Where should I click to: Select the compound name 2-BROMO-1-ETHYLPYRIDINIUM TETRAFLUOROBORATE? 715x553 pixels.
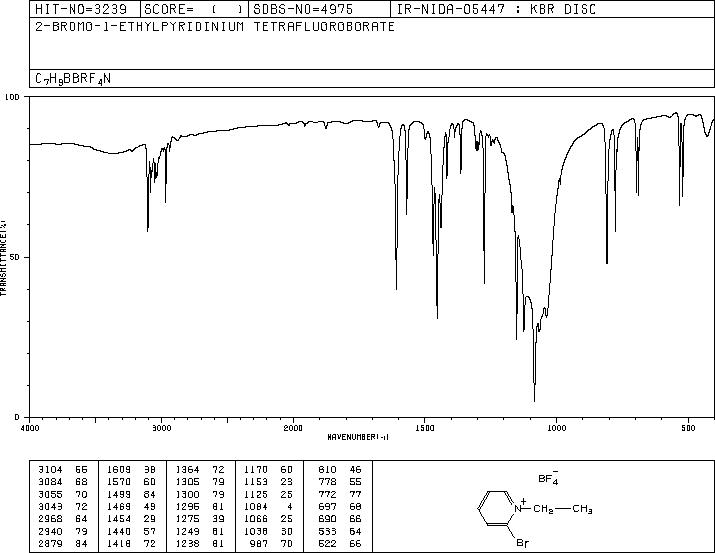[215, 26]
